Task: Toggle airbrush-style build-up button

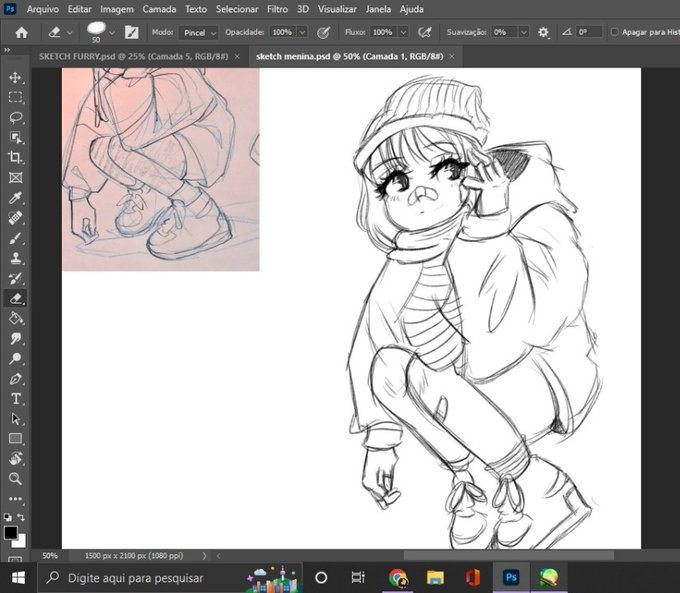Action: click(425, 32)
